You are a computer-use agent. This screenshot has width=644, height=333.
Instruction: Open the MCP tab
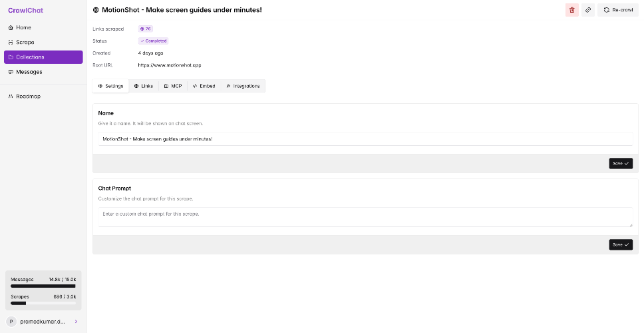pos(173,86)
